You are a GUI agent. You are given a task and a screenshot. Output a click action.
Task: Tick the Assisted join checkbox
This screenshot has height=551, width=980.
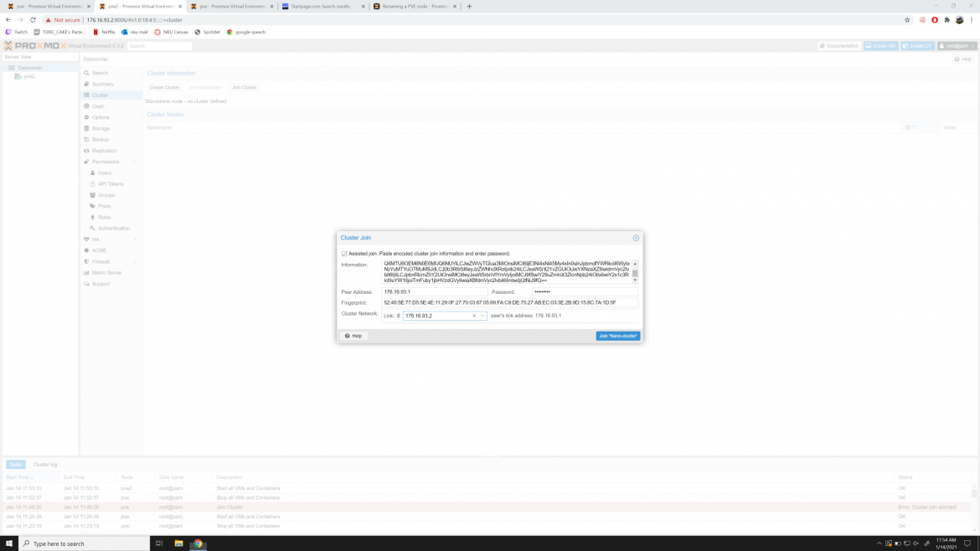[344, 254]
